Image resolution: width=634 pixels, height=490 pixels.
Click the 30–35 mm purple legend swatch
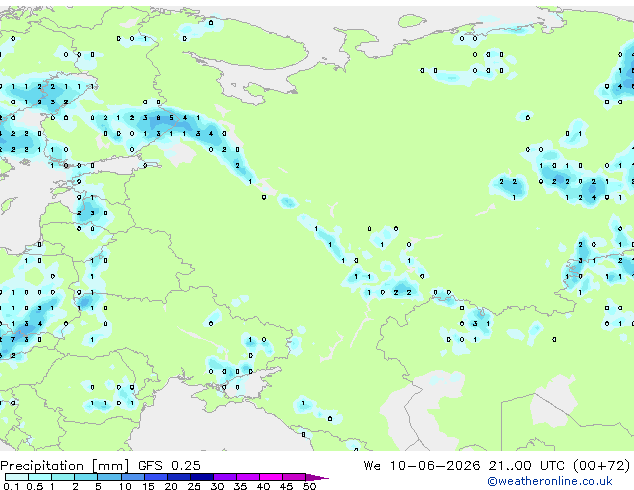[225, 477]
